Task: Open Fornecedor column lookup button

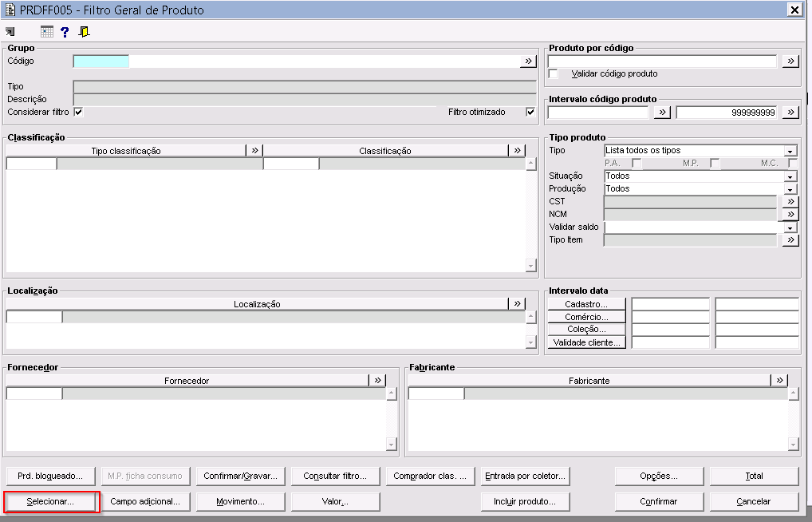Action: (377, 381)
